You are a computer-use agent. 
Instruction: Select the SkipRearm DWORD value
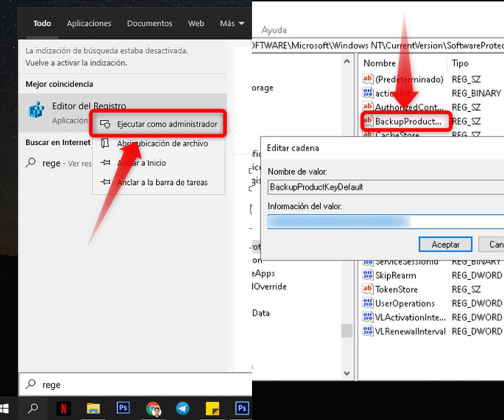point(395,275)
